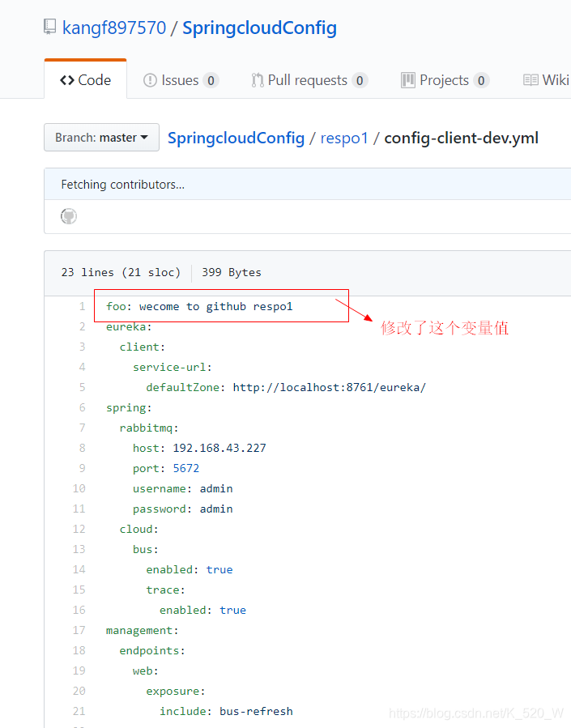The height and width of the screenshot is (728, 571).
Task: Select line number 16
Action: (x=79, y=610)
